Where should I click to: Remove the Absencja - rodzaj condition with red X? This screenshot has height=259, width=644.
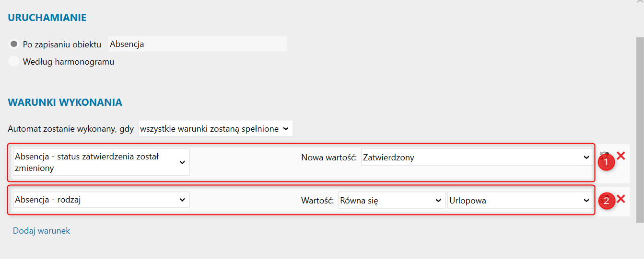click(621, 199)
